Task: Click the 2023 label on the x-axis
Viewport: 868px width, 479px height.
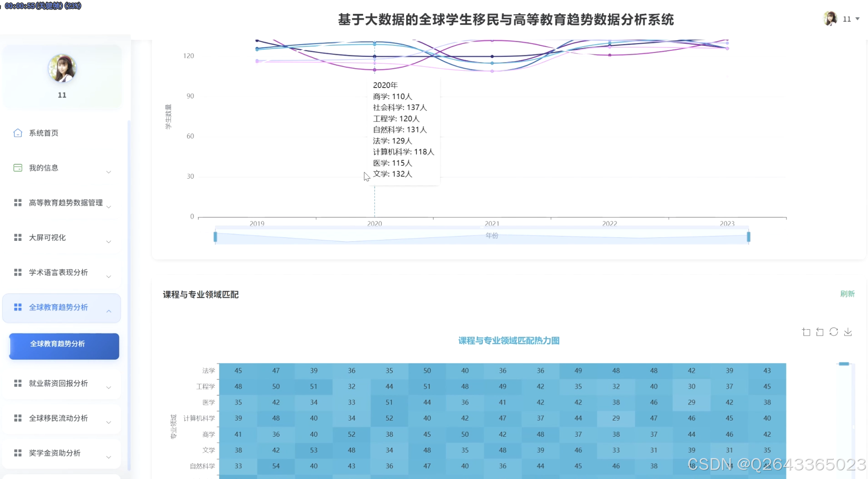Action: 727,224
